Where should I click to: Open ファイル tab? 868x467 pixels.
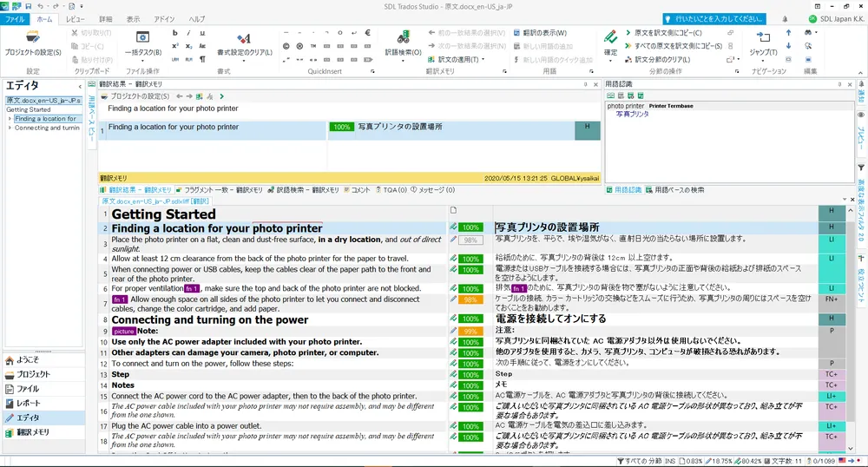tap(15, 19)
